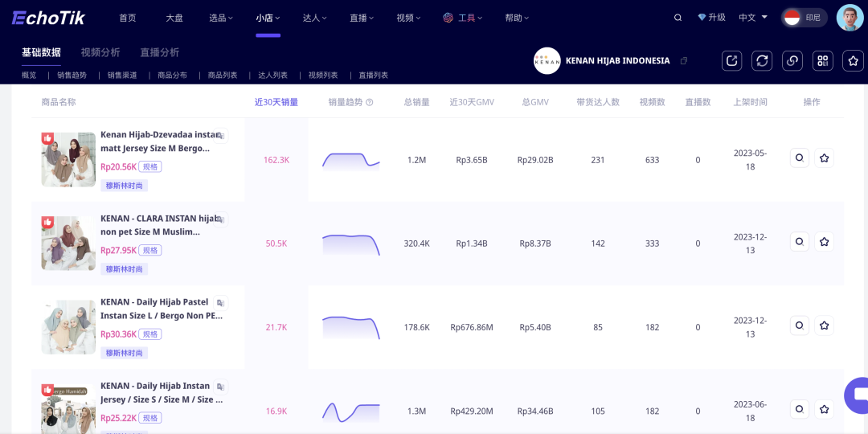This screenshot has width=868, height=434.
Task: Expand the 直播 dropdown menu
Action: (362, 18)
